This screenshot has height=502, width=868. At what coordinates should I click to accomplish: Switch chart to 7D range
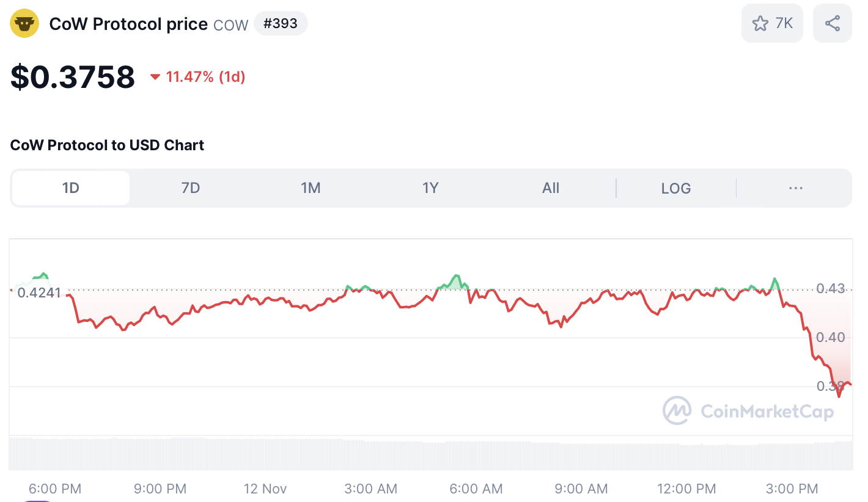pos(191,188)
